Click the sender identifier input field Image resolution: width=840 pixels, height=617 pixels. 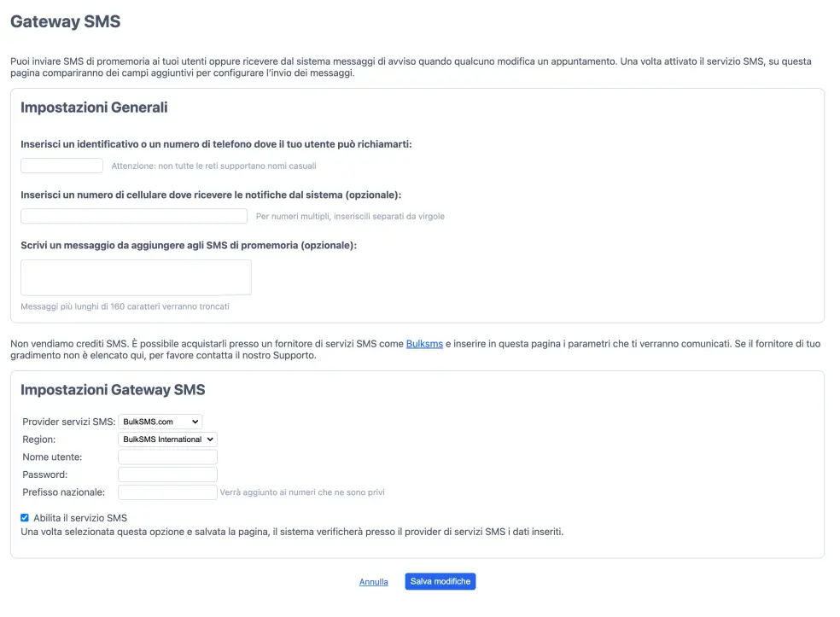[61, 166]
